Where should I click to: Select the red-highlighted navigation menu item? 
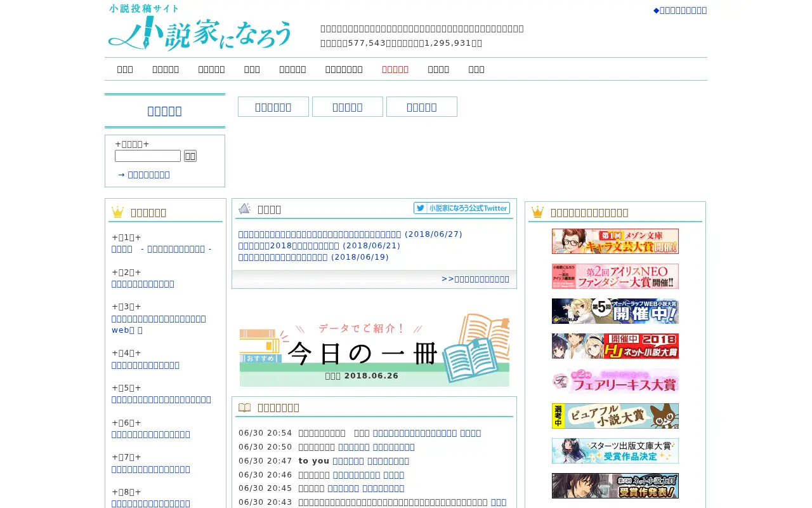click(395, 69)
